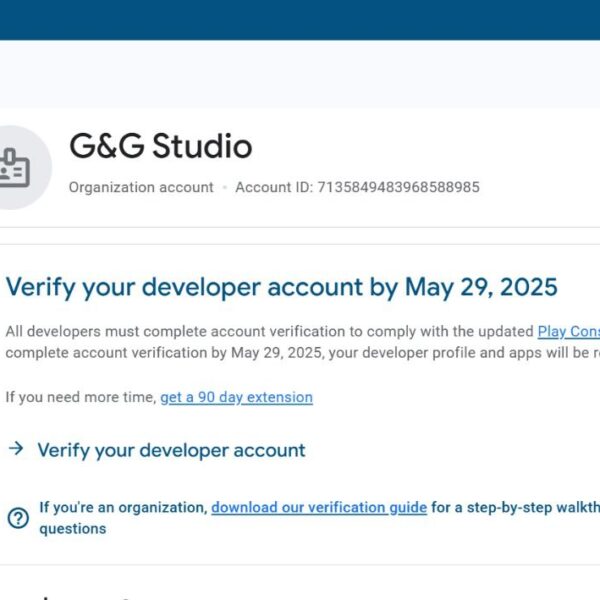Click paragraph 'All developers must complete account verification'

tap(303, 342)
